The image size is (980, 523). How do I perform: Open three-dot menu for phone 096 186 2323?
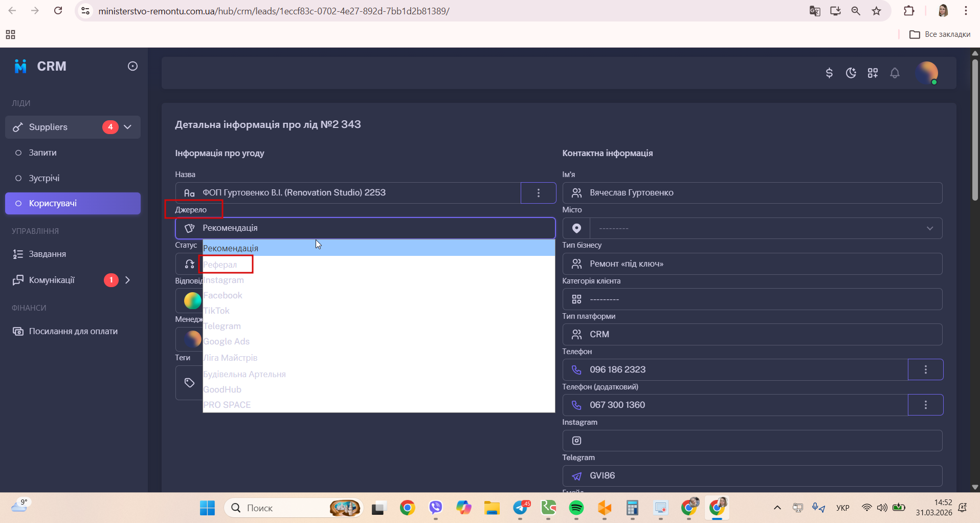tap(926, 369)
